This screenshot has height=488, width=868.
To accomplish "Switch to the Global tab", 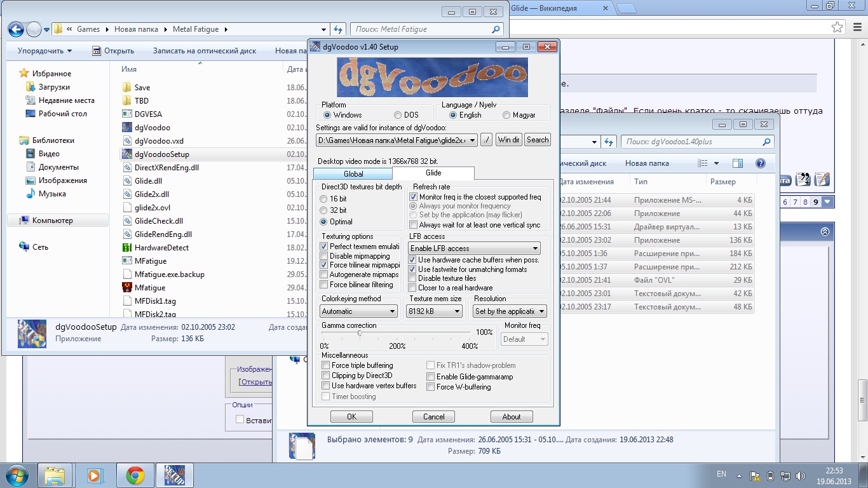I will pyautogui.click(x=353, y=174).
